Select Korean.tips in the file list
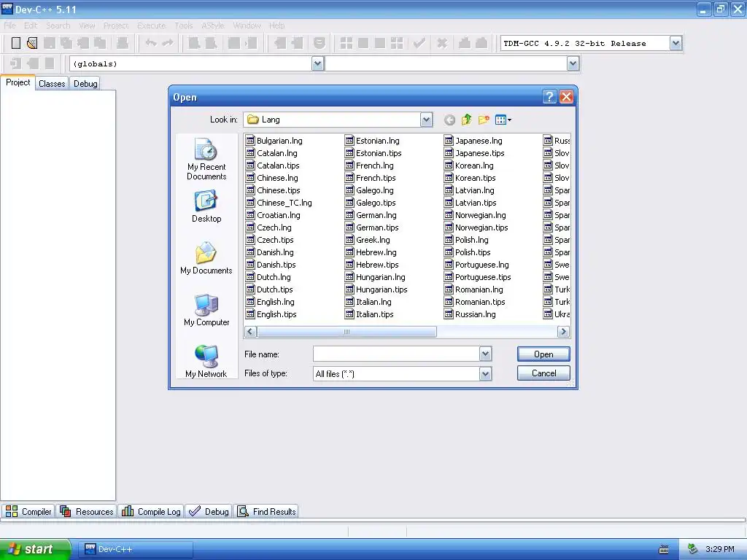Image resolution: width=747 pixels, height=560 pixels. [x=470, y=178]
